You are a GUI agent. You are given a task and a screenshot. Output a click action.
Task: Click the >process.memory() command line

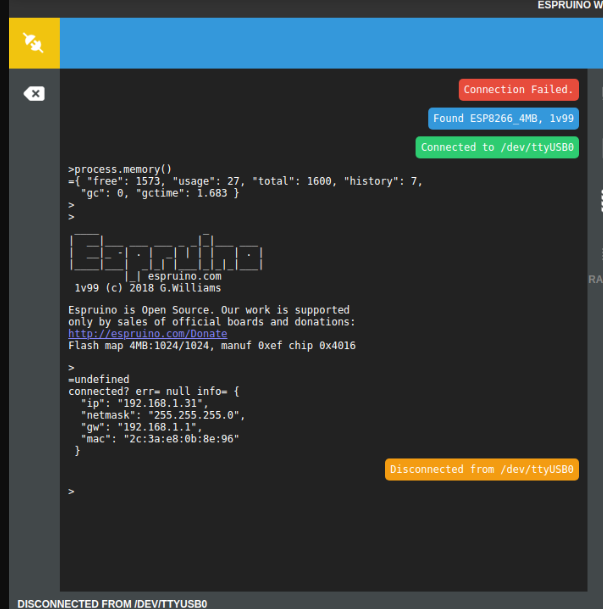coord(120,169)
